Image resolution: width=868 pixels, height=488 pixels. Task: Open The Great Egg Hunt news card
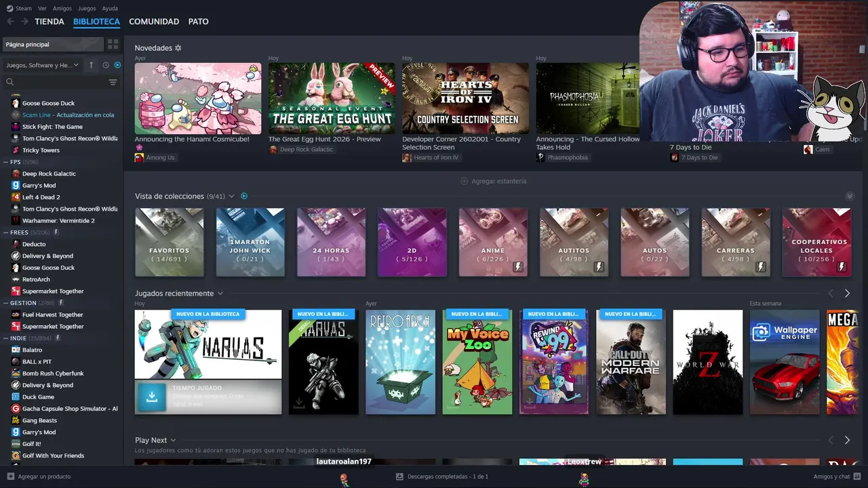[x=332, y=98]
